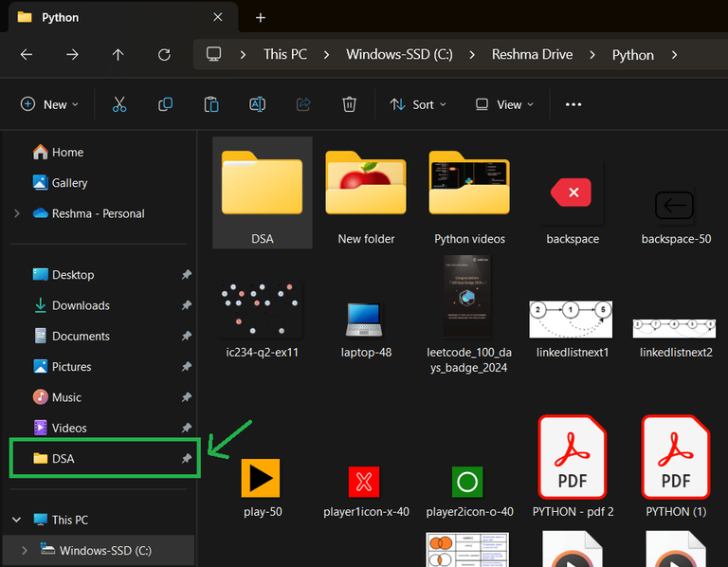Open the View dropdown menu
This screenshot has height=567, width=728.
click(505, 104)
